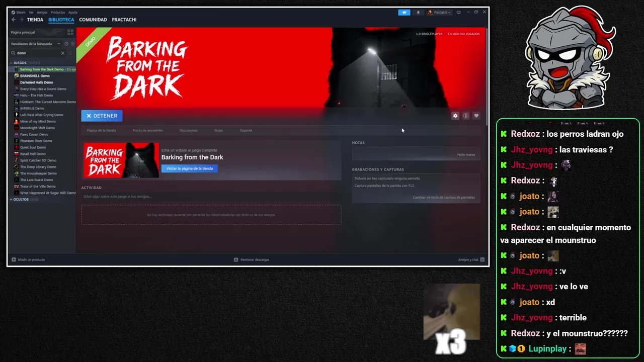Screen dimensions: 644x362
Task: Click Mine of my Mind Demo icon
Action: click(x=17, y=121)
